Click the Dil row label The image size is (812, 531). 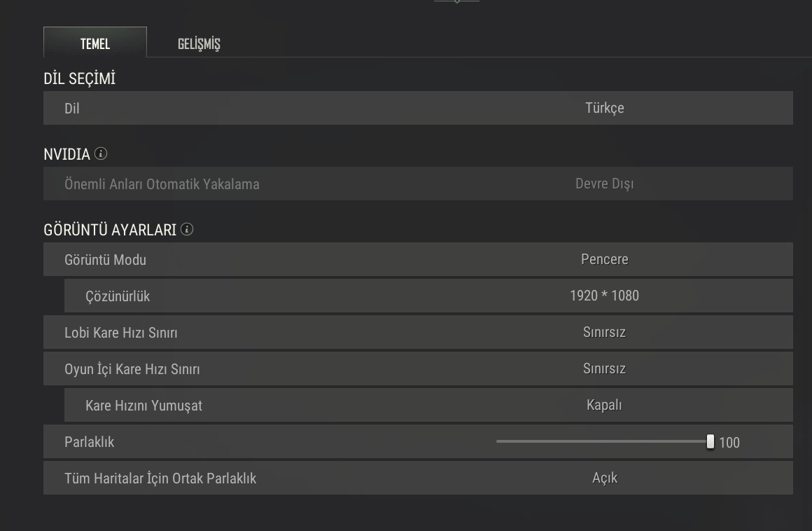(72, 108)
